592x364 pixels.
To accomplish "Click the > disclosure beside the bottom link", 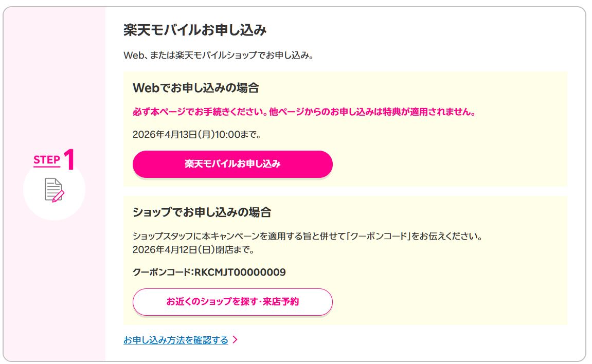I will (236, 340).
